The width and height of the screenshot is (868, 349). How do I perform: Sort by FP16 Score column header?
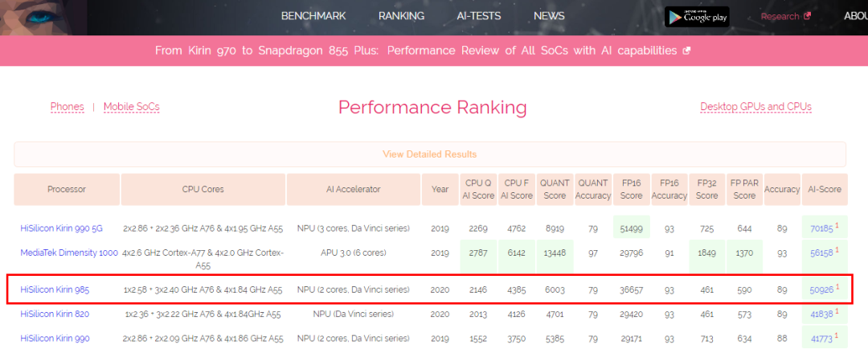631,190
